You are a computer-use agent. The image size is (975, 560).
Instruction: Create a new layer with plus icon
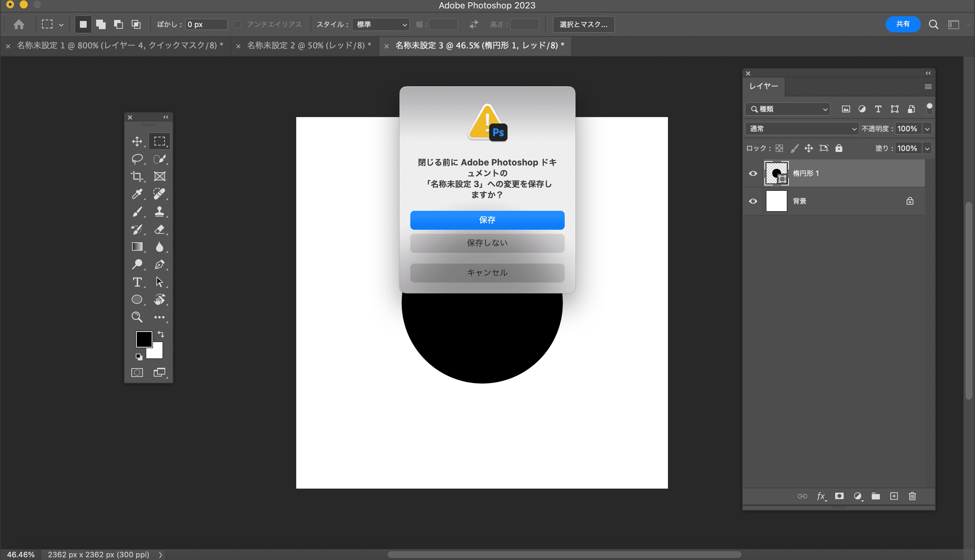[x=894, y=496]
